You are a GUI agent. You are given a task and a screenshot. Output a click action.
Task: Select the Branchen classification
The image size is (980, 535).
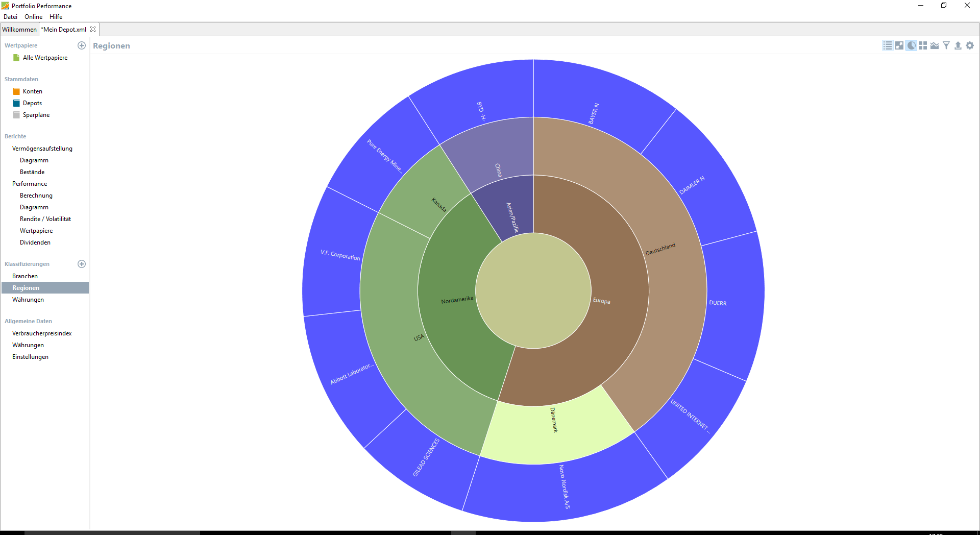[x=25, y=276]
